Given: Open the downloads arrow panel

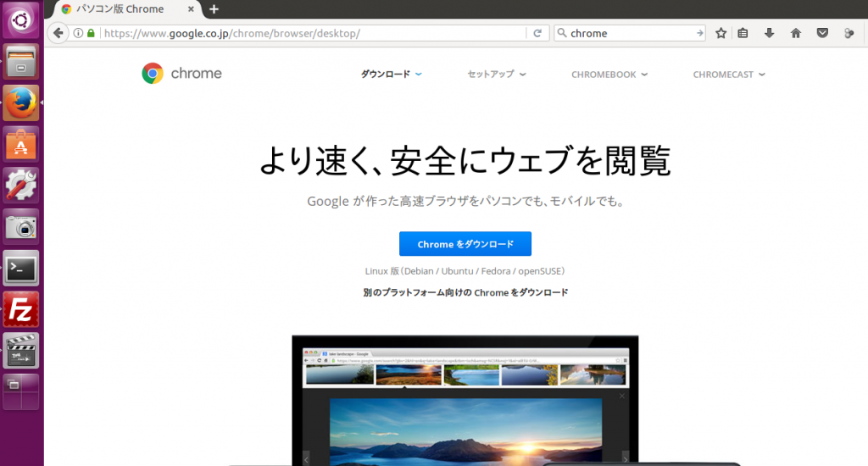Looking at the screenshot, I should pyautogui.click(x=769, y=33).
